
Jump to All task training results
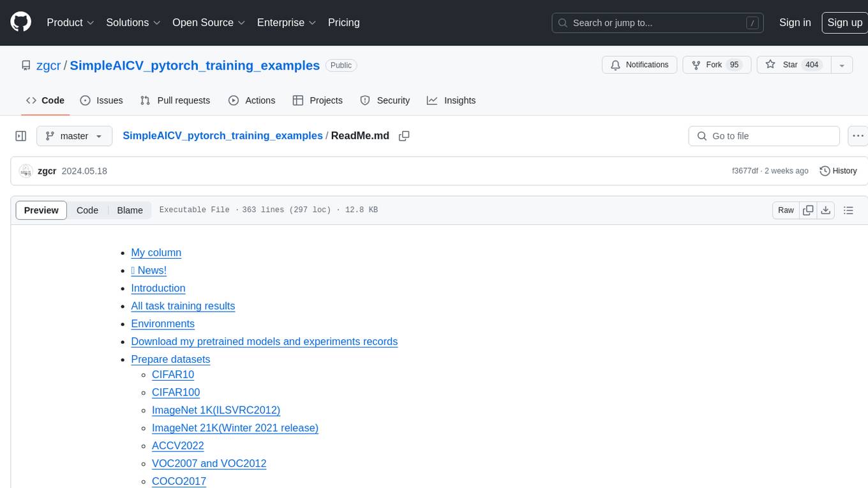(183, 306)
